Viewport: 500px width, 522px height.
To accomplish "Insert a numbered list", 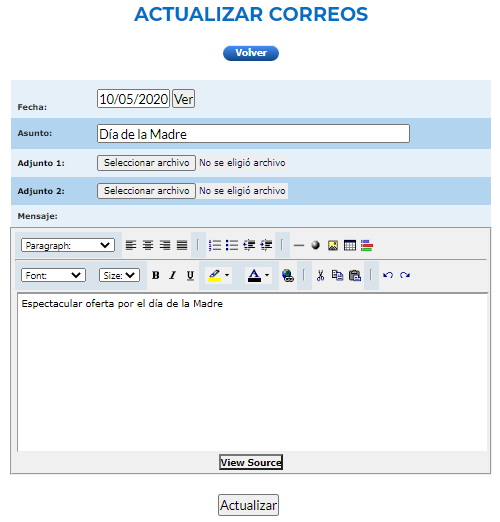I will [x=215, y=246].
